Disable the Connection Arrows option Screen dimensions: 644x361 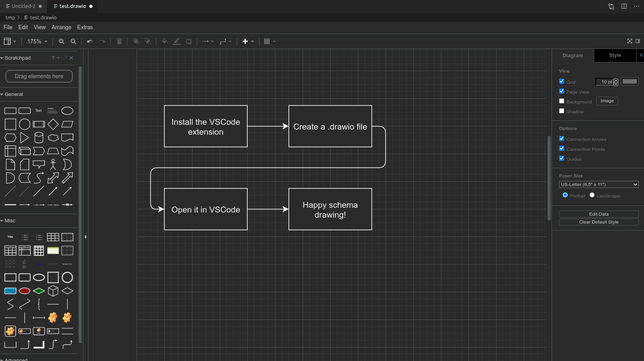click(562, 139)
